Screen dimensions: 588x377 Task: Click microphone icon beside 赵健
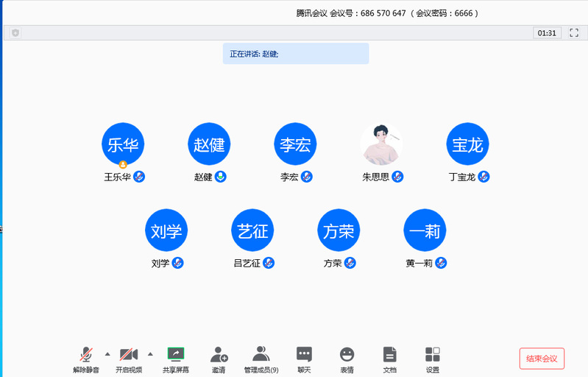(x=220, y=177)
